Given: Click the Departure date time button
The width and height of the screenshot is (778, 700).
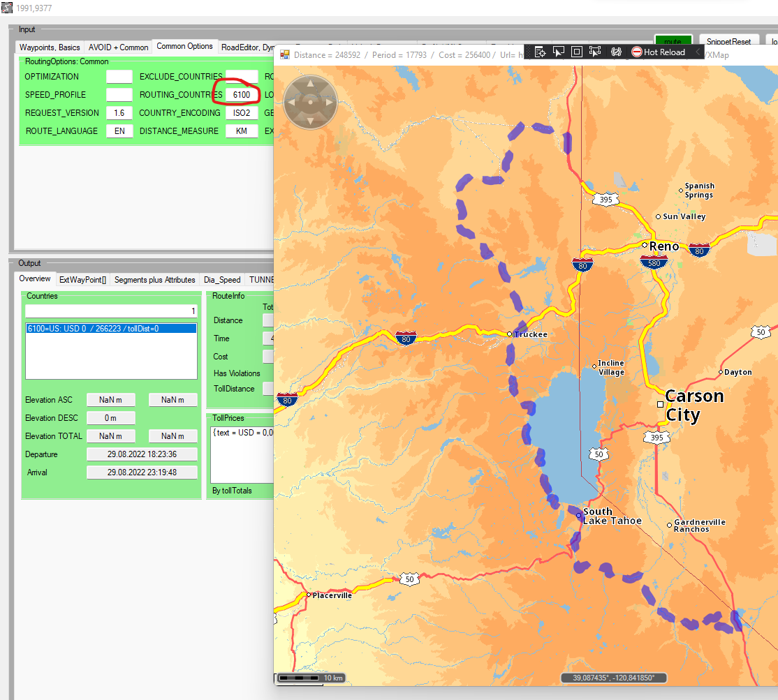Looking at the screenshot, I should [x=142, y=454].
